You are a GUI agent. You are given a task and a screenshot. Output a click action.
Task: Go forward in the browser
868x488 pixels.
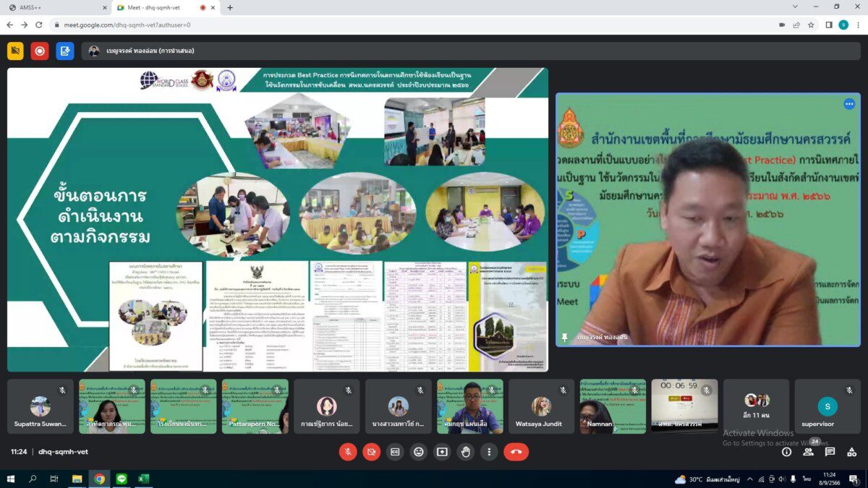pos(25,25)
